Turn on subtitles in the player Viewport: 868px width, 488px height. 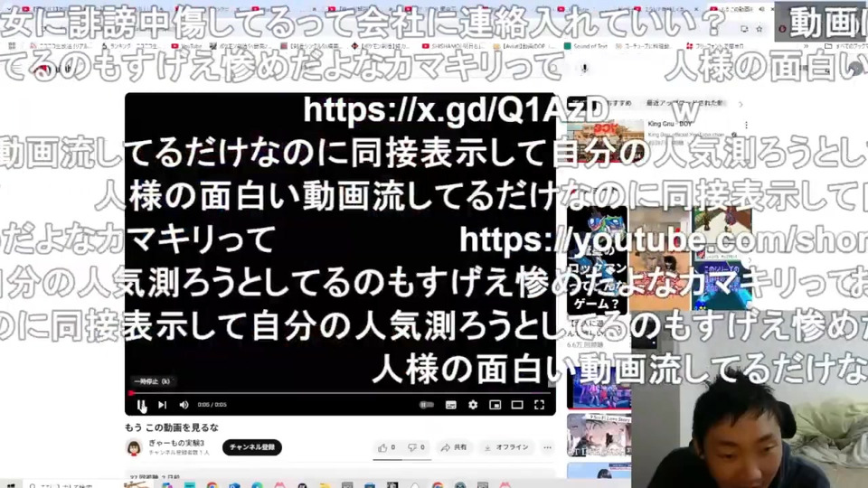pos(451,405)
